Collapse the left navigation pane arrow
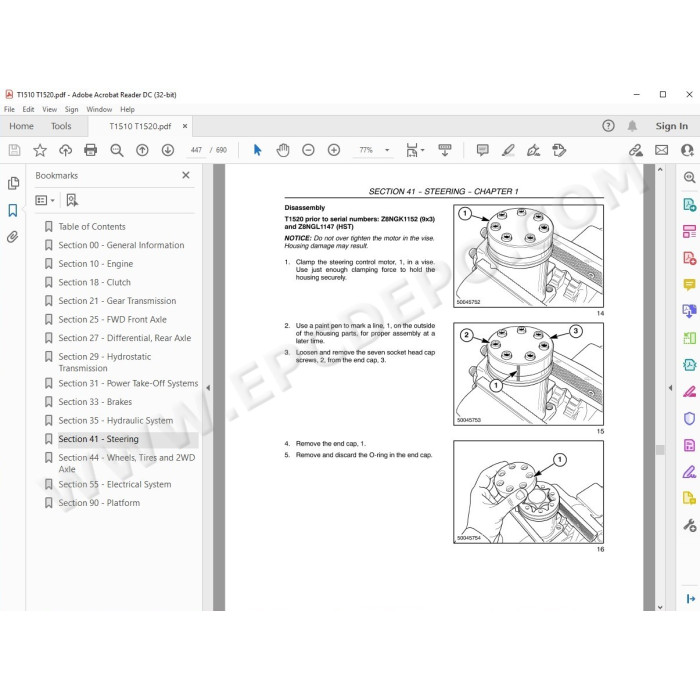Screen dimensions: 700x700 click(x=208, y=388)
